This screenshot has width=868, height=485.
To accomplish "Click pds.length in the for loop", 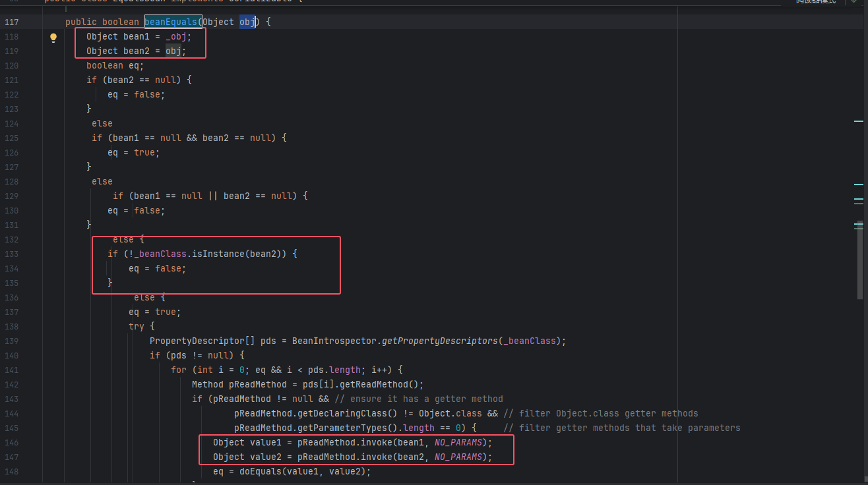I will click(334, 370).
